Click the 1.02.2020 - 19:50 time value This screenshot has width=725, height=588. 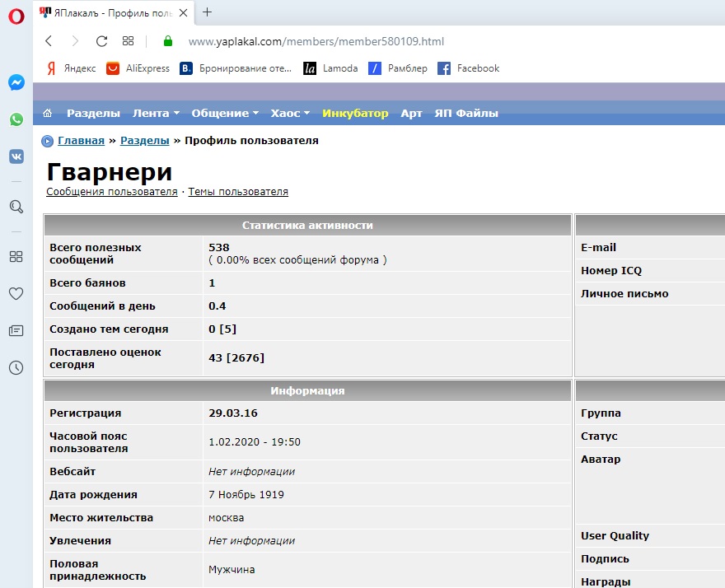tap(255, 442)
